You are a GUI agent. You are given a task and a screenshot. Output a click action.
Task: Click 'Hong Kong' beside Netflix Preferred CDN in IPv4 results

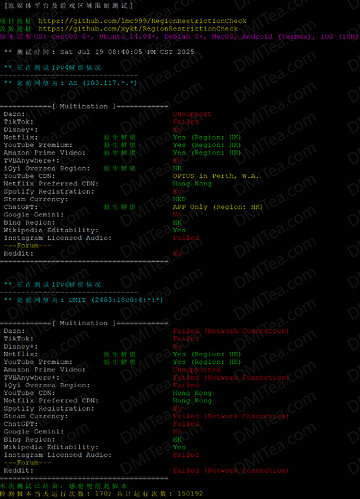[x=192, y=184]
